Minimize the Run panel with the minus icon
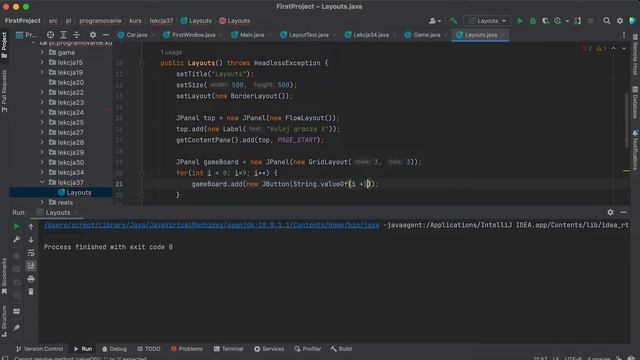640x360 pixels. pos(623,212)
